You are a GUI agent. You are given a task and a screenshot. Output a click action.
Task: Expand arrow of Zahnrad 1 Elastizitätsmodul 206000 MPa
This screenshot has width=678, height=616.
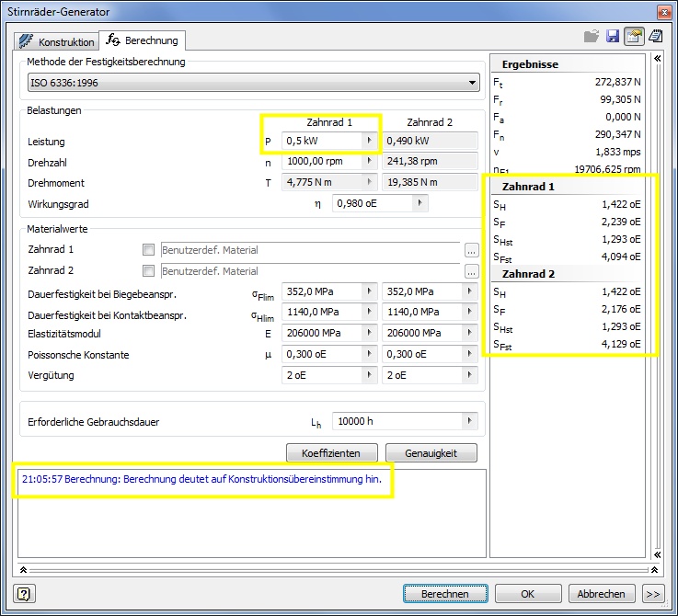369,333
